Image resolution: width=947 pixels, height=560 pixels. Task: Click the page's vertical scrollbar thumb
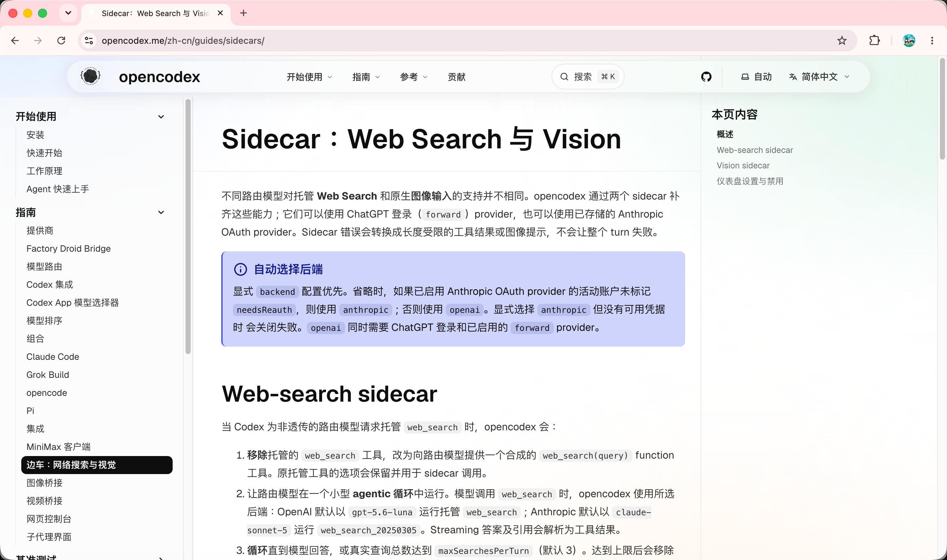[942, 109]
